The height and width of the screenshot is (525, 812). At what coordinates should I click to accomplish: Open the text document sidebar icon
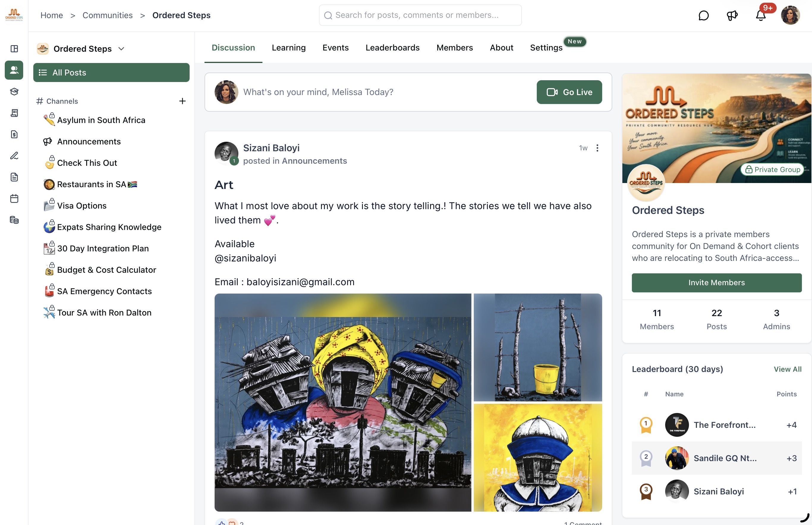tap(14, 177)
